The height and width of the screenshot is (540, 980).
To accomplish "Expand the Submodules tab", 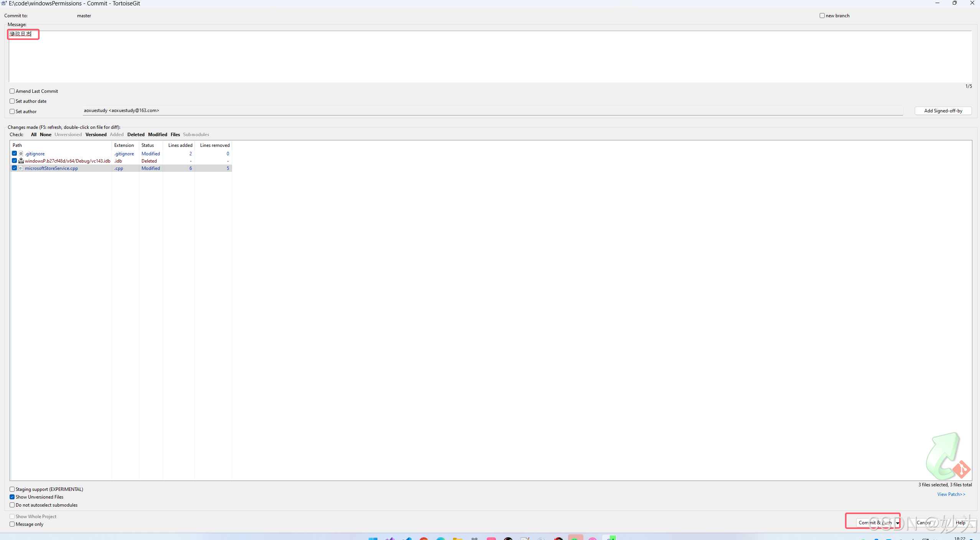I will 197,134.
